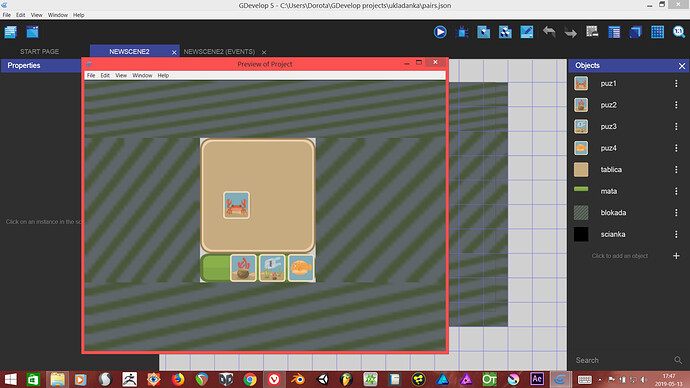Launch Firefox from taskbar
The image size is (690, 388).
pos(178,379)
